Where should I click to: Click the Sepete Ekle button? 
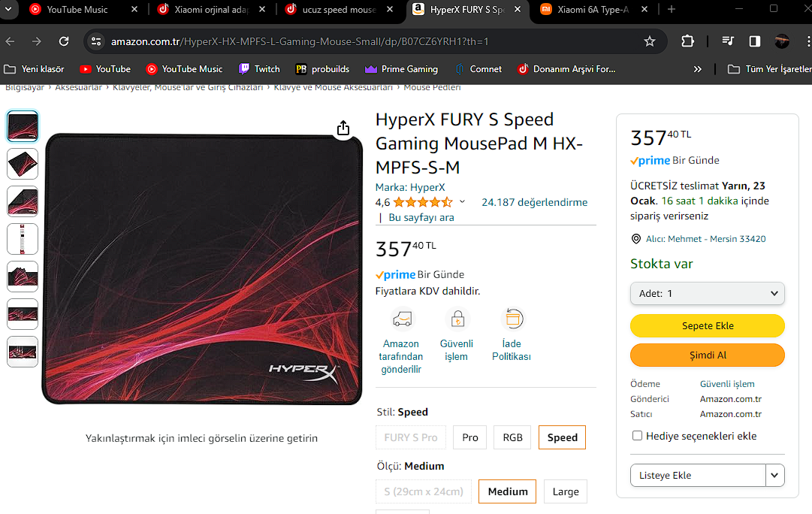707,325
